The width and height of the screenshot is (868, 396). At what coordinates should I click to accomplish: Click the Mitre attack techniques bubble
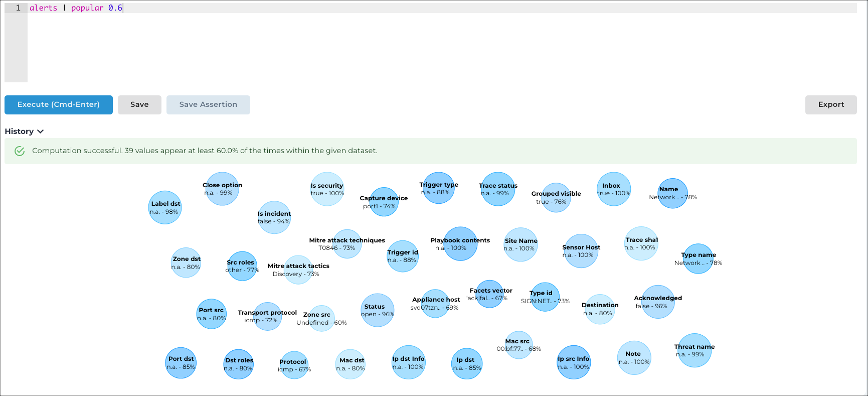[347, 244]
